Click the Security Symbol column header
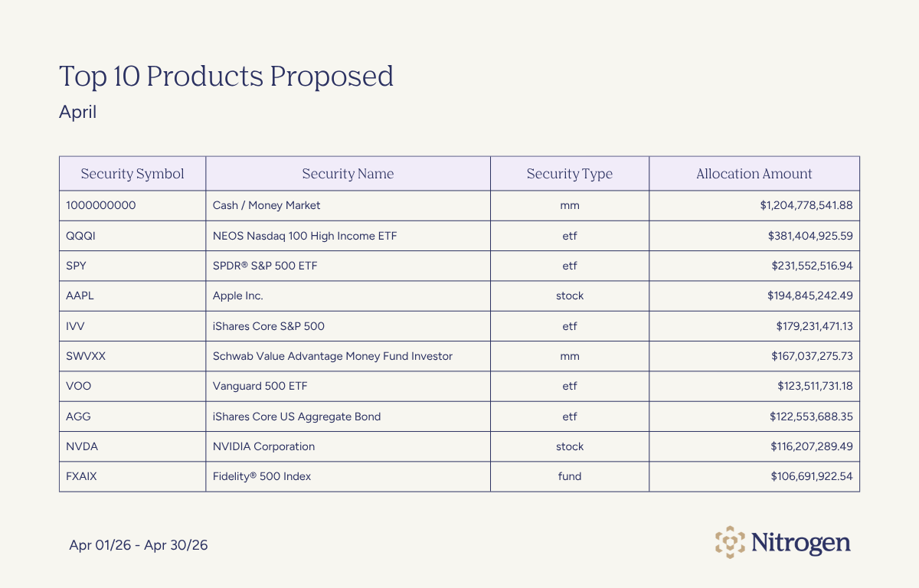919x588 pixels. (132, 174)
